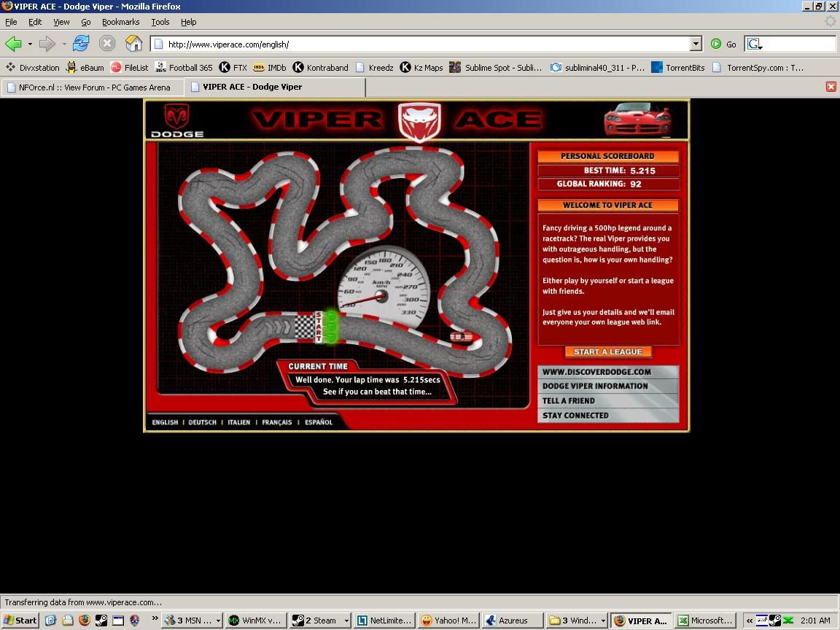Open the FileList bookmark
840x630 pixels.
129,68
